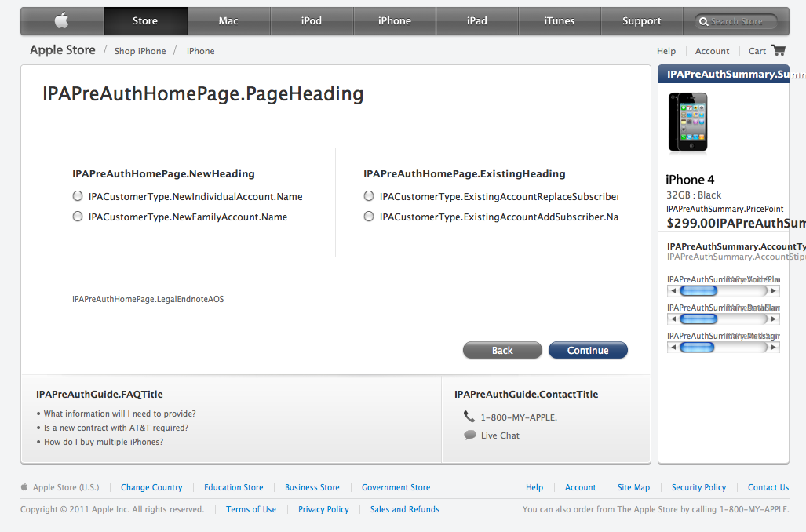Select ExistingAccountAddSubscriber radio option
Image resolution: width=806 pixels, height=532 pixels.
click(369, 217)
